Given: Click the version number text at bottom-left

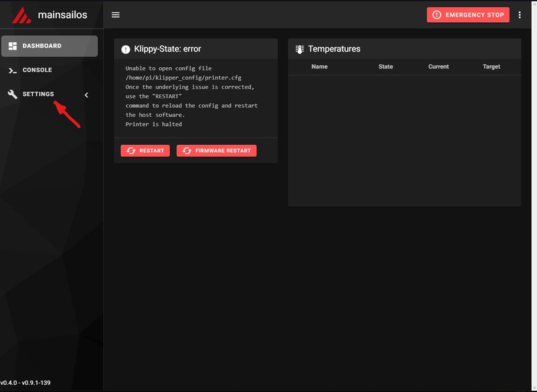Looking at the screenshot, I should [x=25, y=383].
